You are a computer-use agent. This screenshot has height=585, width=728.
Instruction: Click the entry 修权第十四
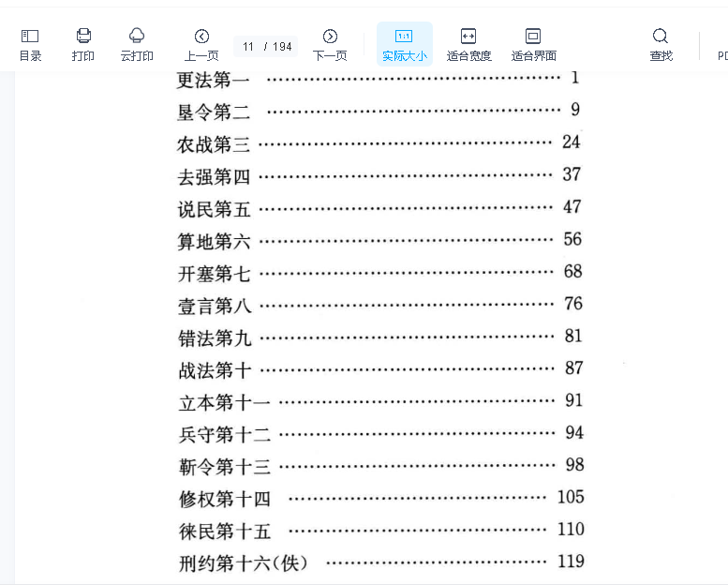tap(225, 500)
